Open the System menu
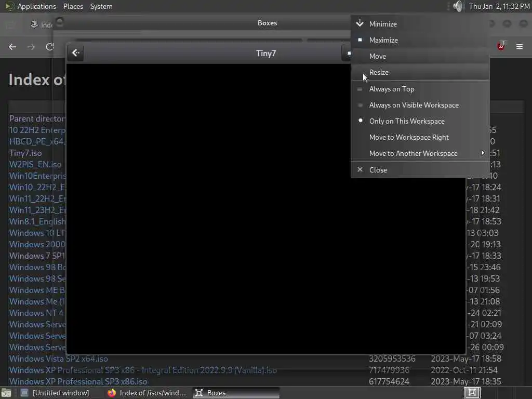532x399 pixels. [101, 6]
